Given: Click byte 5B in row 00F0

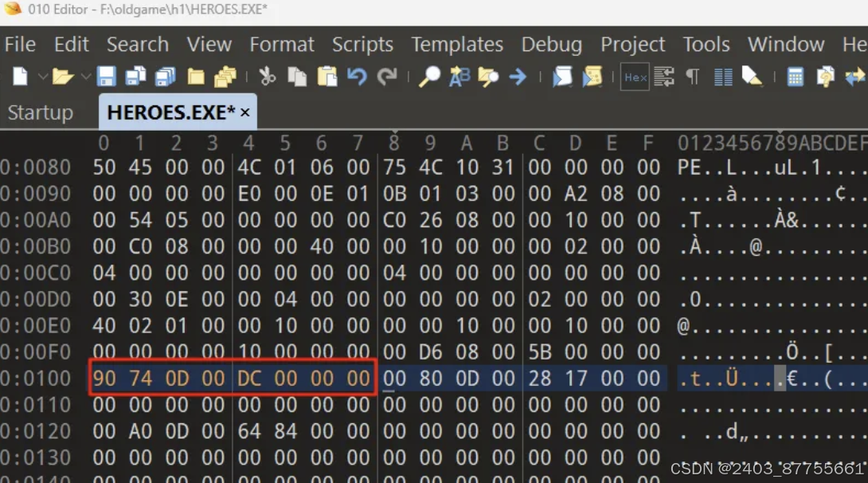Looking at the screenshot, I should pyautogui.click(x=539, y=352).
